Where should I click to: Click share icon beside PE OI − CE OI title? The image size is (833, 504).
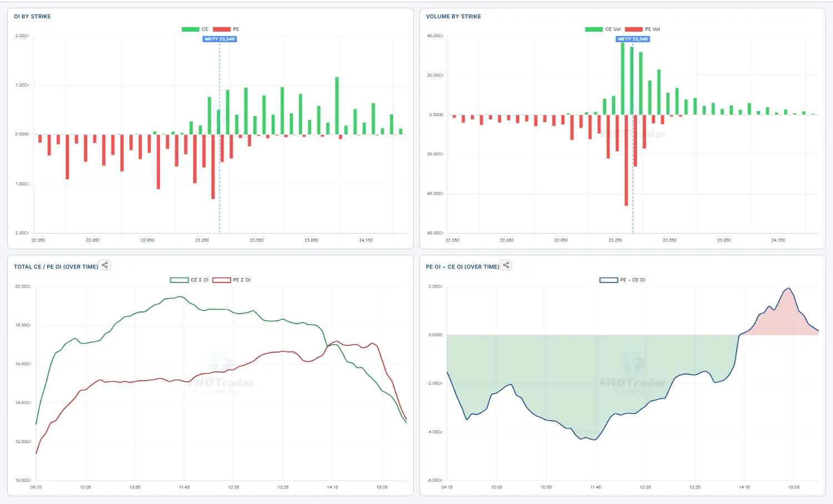506,265
